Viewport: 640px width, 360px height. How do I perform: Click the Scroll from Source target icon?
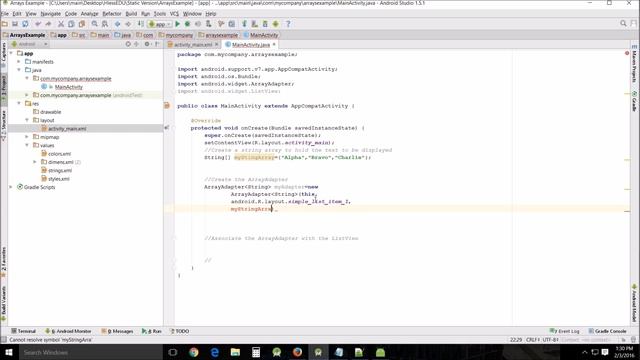(x=128, y=44)
